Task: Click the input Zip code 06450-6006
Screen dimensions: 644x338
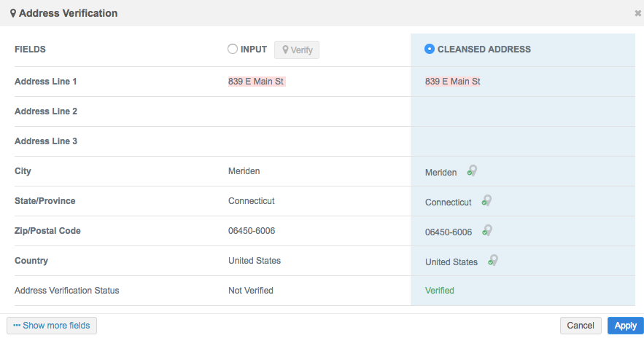Action: 251,231
